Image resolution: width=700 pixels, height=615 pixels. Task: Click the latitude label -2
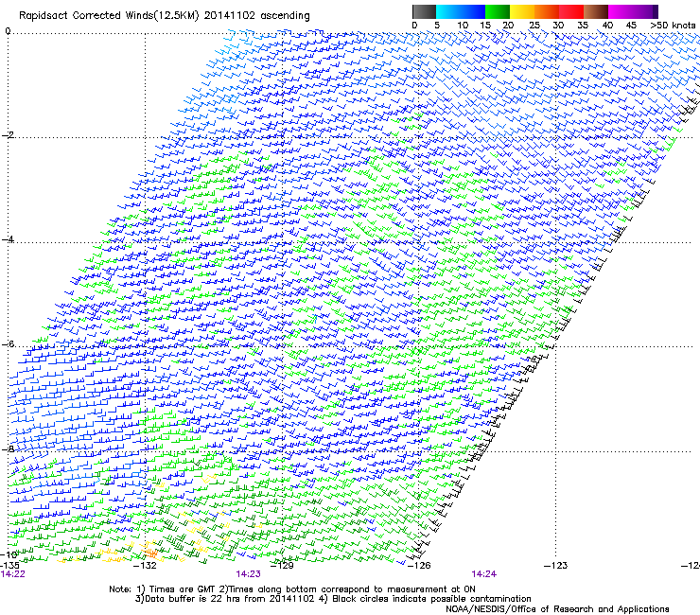8,135
